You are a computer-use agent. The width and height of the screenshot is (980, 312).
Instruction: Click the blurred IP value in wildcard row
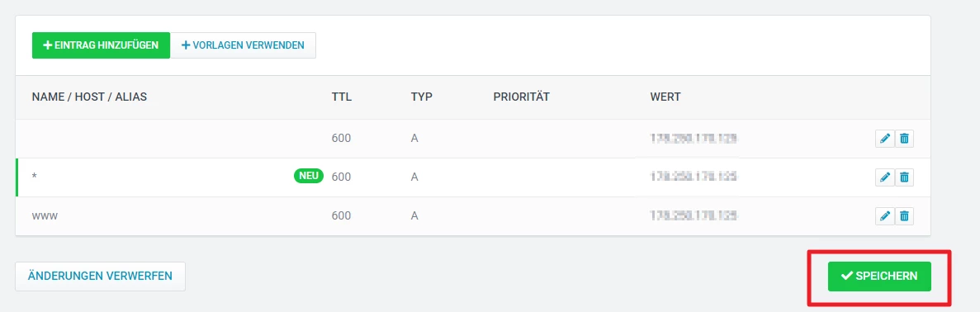(694, 177)
